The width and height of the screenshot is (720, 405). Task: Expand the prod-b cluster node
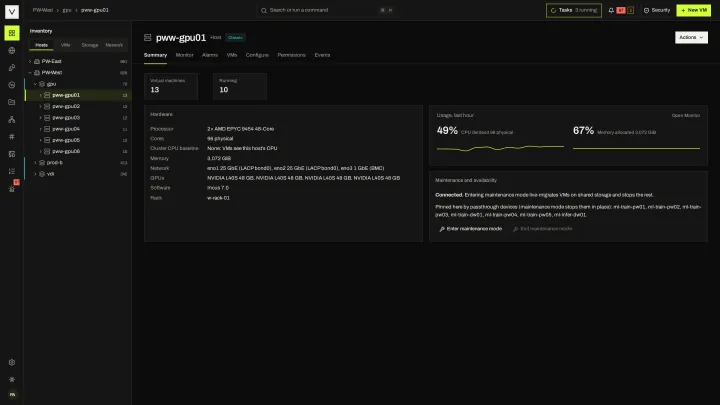click(x=35, y=163)
